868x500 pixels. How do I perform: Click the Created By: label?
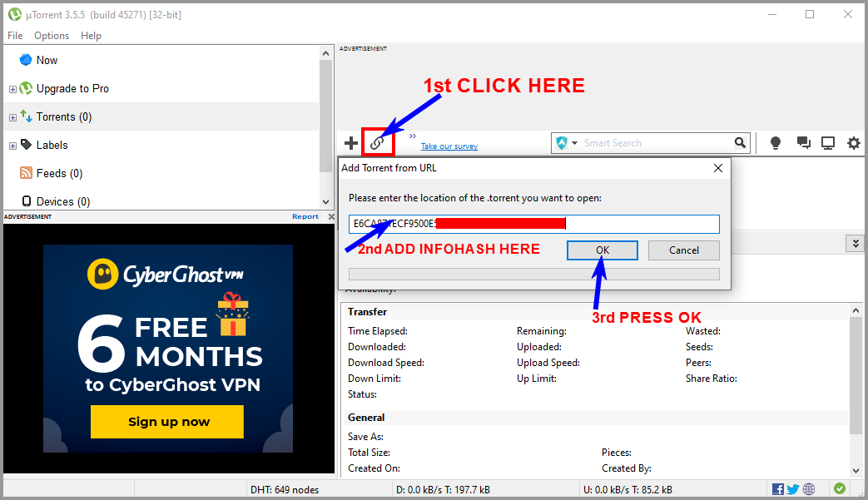[627, 468]
